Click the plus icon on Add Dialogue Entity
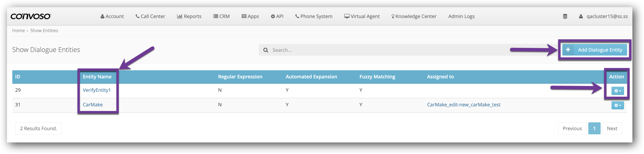The width and height of the screenshot is (644, 154). [568, 49]
